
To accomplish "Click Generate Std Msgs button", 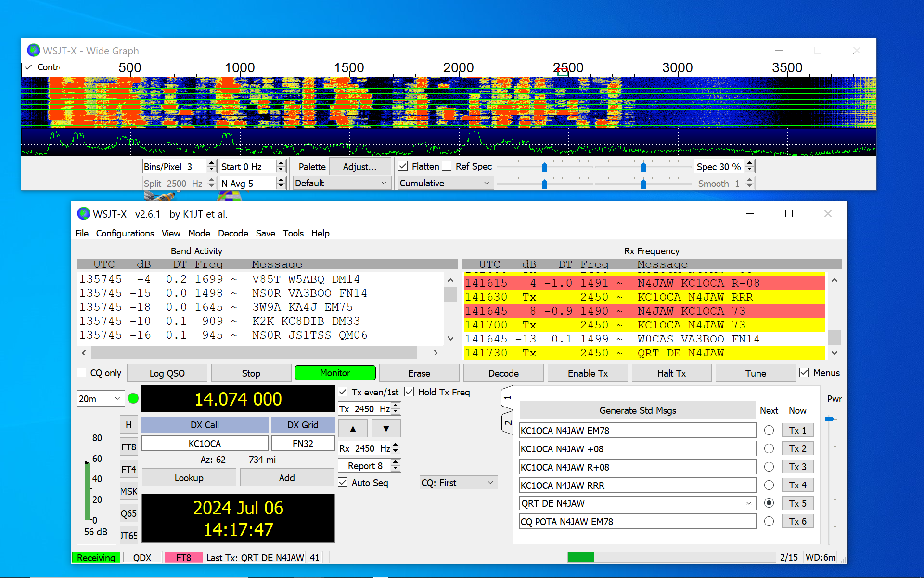I will (x=638, y=410).
